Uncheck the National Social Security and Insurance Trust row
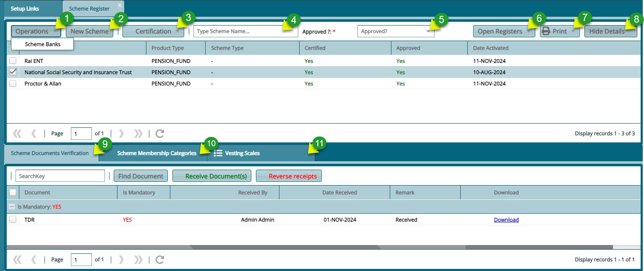644x271 pixels. [x=13, y=72]
